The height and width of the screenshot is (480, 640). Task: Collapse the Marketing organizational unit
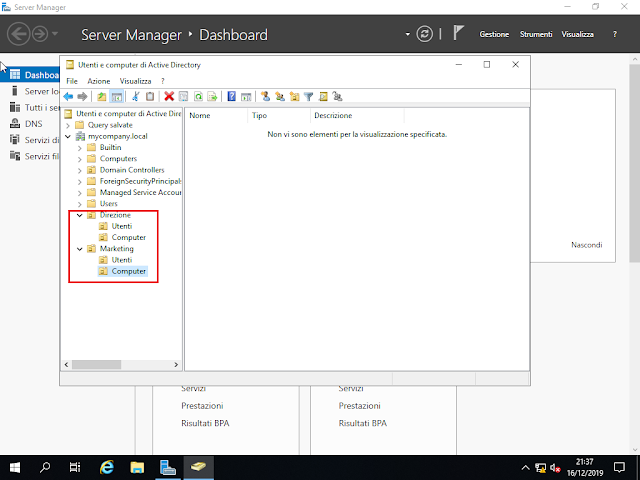[x=80, y=249]
